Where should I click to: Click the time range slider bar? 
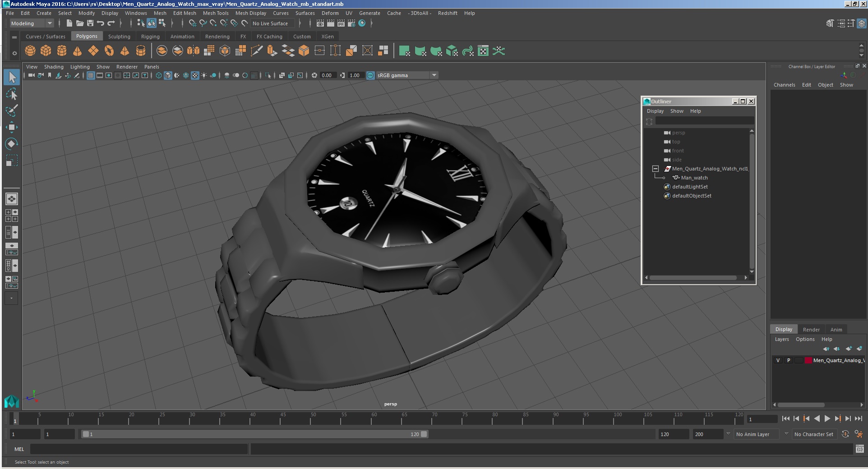tap(255, 434)
